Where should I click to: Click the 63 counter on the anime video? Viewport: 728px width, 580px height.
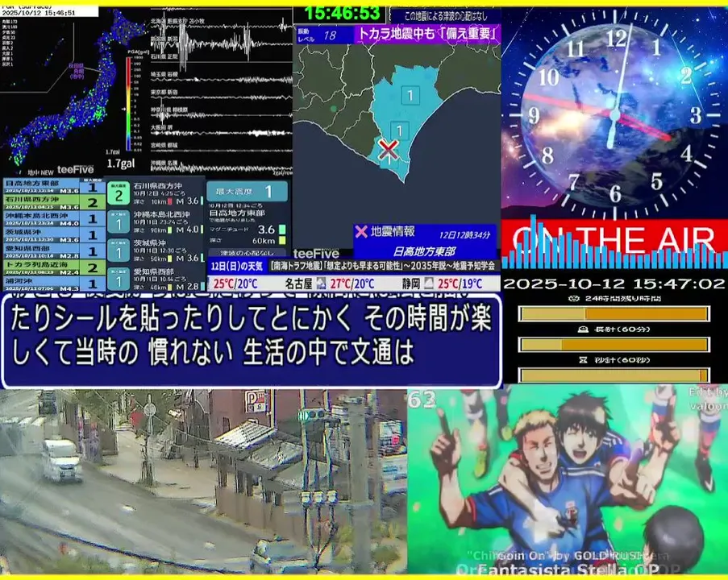pyautogui.click(x=422, y=400)
